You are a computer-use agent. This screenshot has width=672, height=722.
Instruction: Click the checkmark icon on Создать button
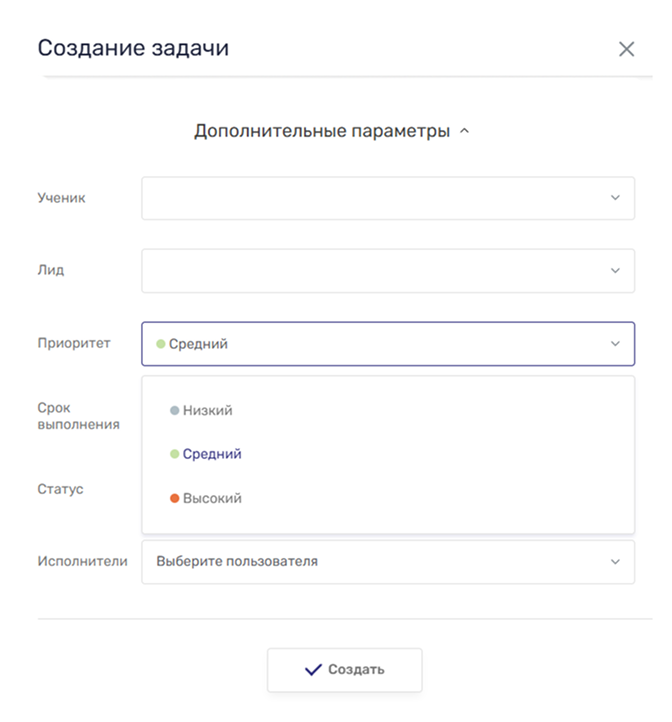[x=313, y=669]
